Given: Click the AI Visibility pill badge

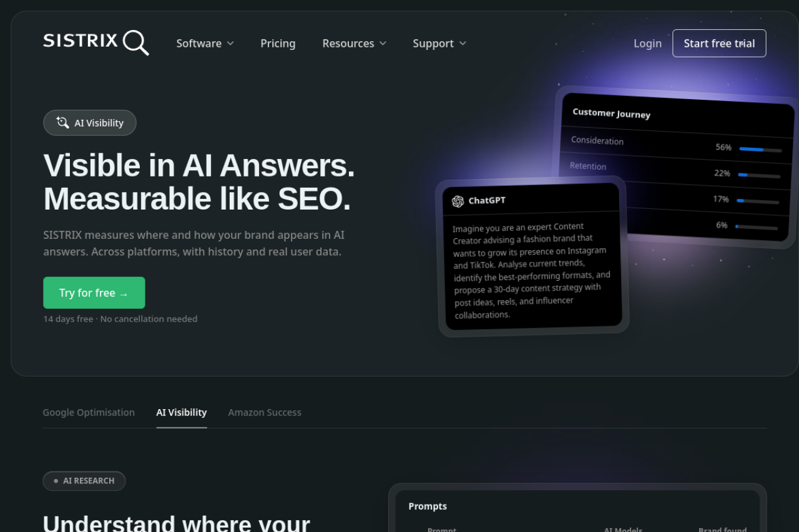Looking at the screenshot, I should tap(90, 123).
